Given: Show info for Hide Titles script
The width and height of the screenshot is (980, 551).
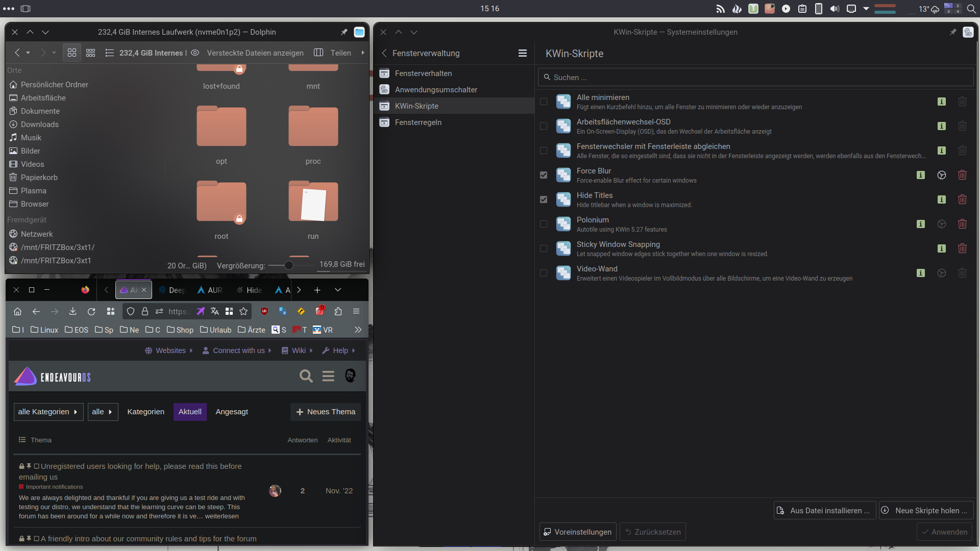Looking at the screenshot, I should click(x=942, y=199).
